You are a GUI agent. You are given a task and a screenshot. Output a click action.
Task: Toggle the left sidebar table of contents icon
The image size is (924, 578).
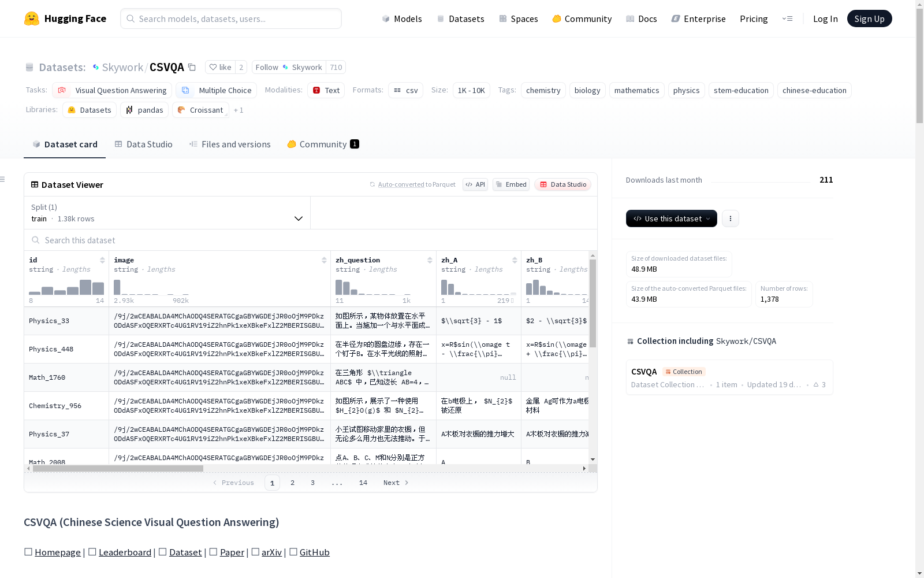point(3,179)
